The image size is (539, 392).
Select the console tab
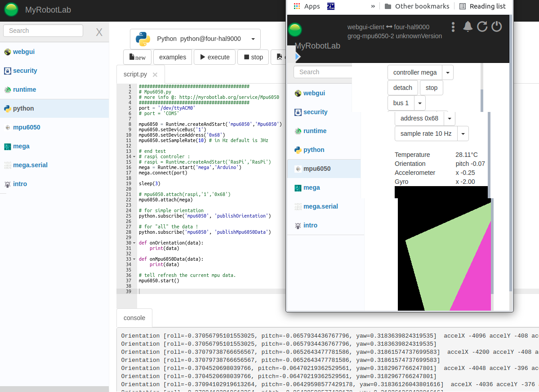coord(134,318)
